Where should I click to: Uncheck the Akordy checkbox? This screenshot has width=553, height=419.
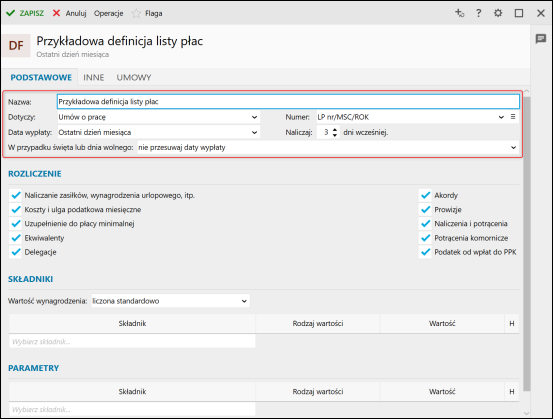425,195
